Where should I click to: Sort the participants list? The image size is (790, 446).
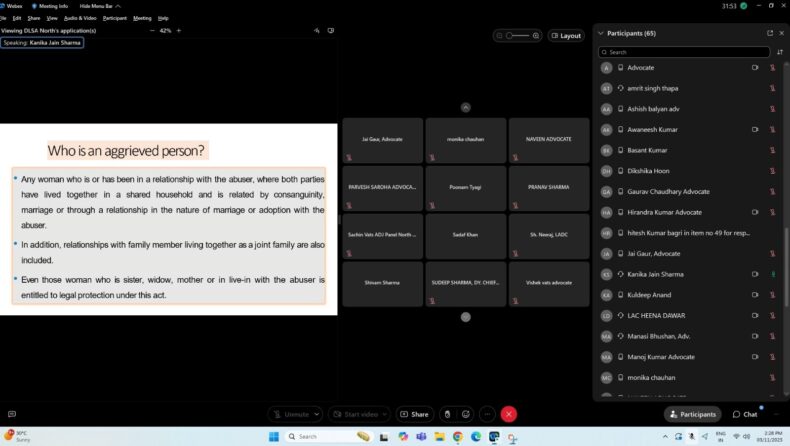[779, 52]
